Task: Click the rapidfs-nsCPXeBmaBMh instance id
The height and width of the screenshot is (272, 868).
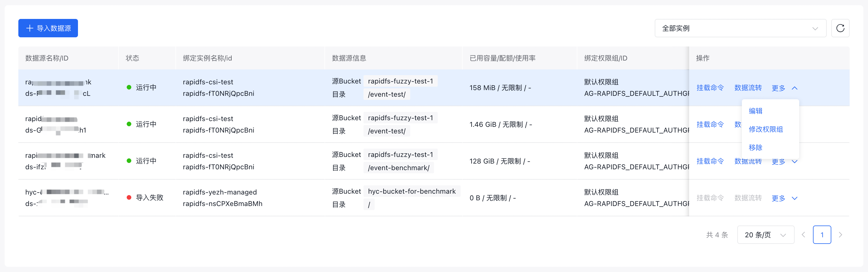Action: click(222, 203)
